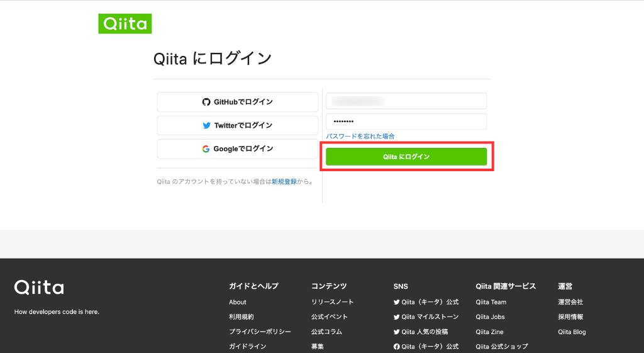Open the 公式イベント footer link
The height and width of the screenshot is (353, 644).
point(330,317)
